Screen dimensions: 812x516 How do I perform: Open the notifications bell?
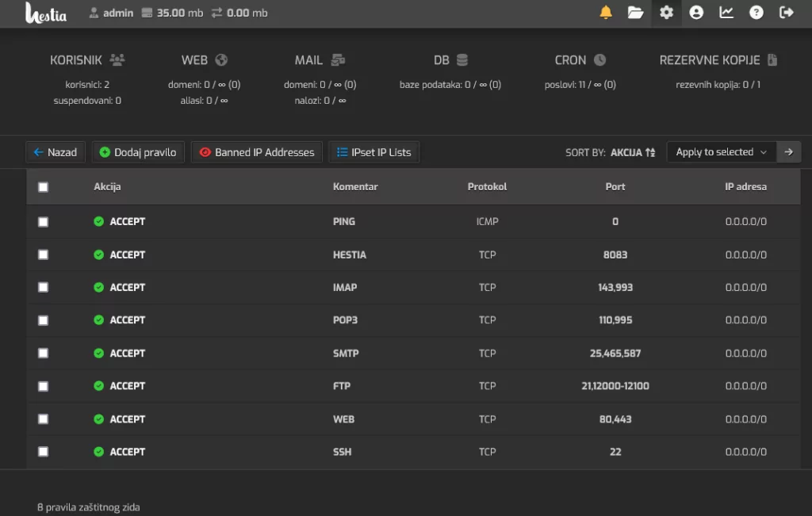[x=605, y=13]
